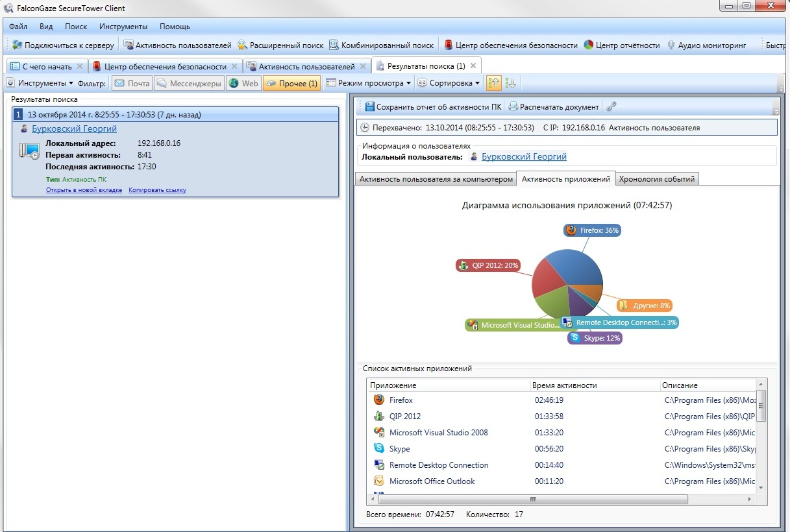Click the save PC activity report disk icon

pos(369,107)
